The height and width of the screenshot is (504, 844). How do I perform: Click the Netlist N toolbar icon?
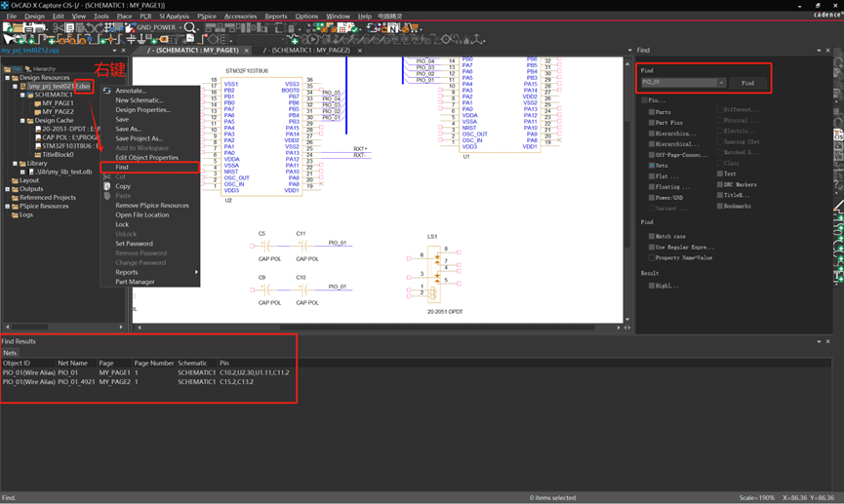(393, 28)
